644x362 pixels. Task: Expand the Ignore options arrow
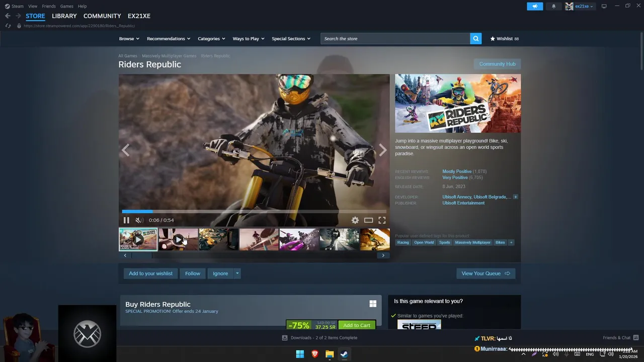[x=237, y=274]
